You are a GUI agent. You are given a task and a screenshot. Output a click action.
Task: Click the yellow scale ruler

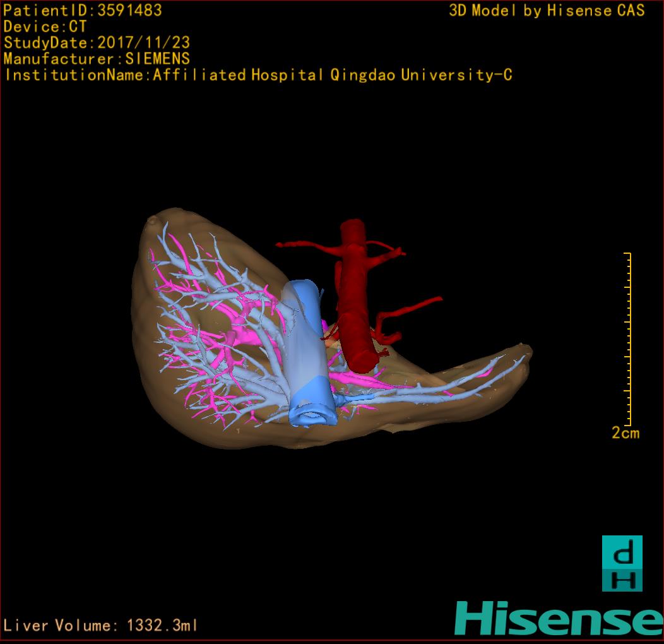628,339
